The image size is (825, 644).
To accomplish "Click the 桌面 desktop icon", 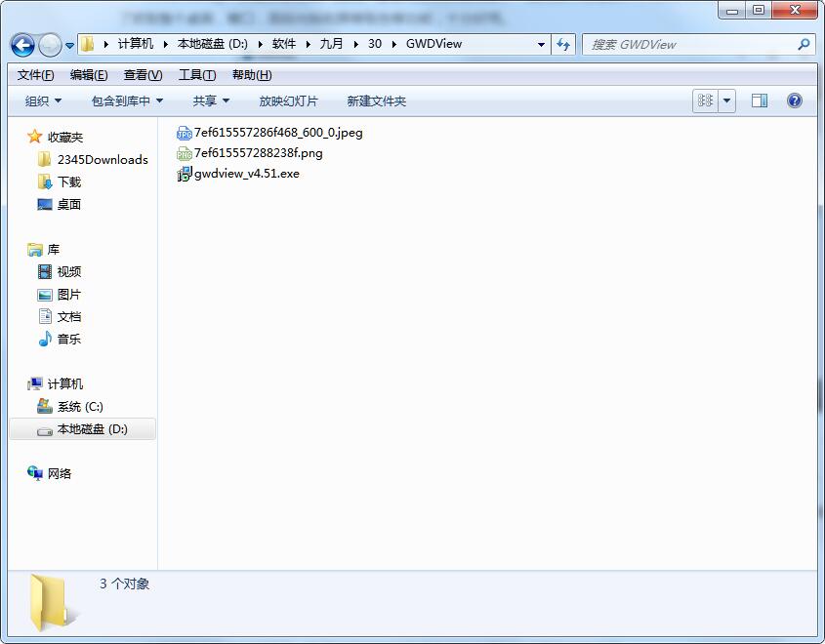I will pyautogui.click(x=45, y=204).
